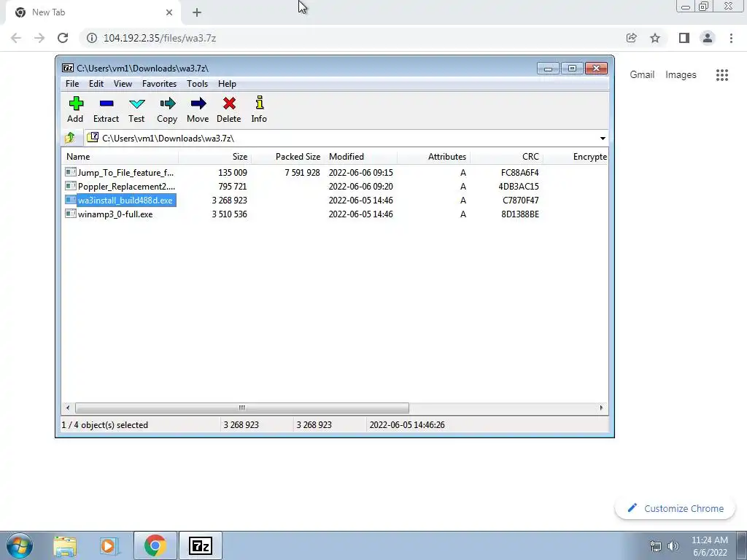Open a new Chrome tab
Screen dimensions: 747x560
click(197, 12)
